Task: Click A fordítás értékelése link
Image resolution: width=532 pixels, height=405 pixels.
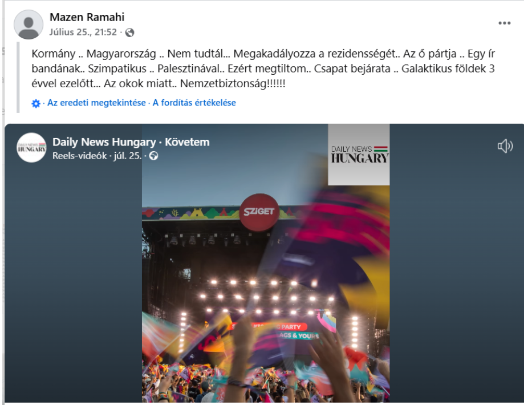Action: tap(194, 103)
